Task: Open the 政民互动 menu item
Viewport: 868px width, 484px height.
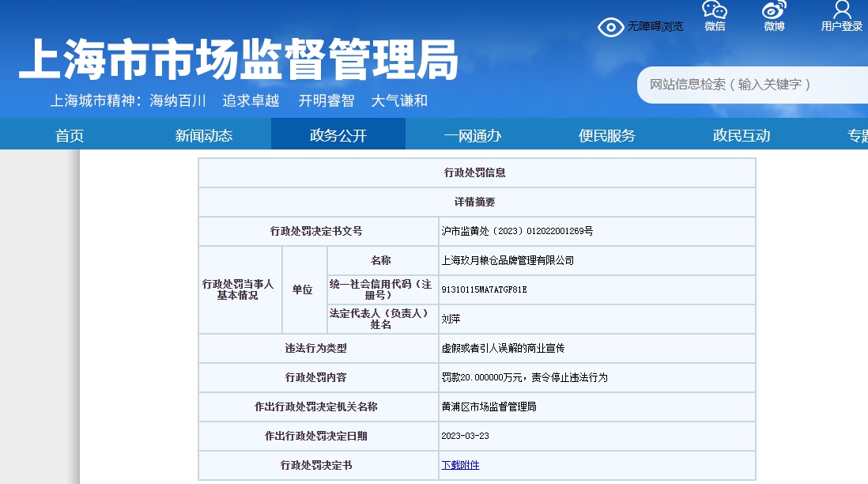Action: [x=742, y=135]
